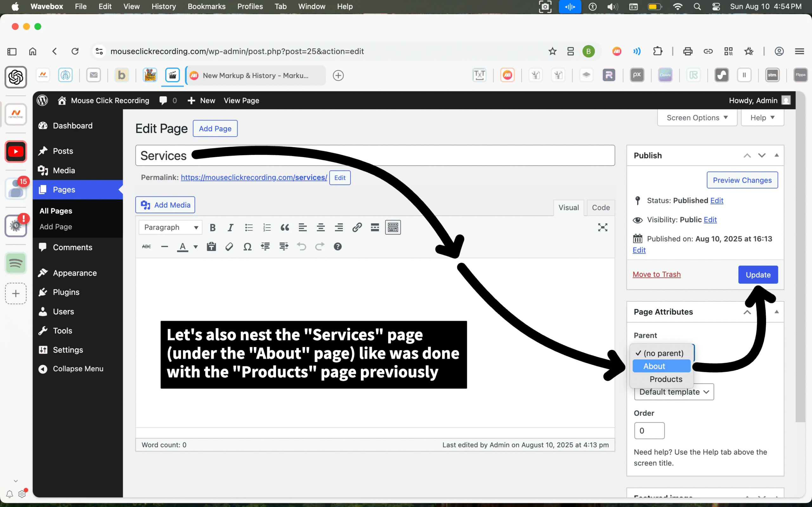812x507 pixels.
Task: Insert a blockquote with the quote icon
Action: point(285,228)
